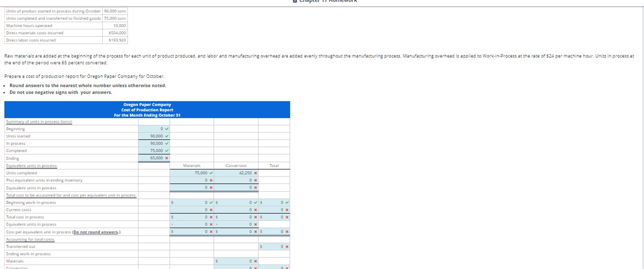
Task: Fix the Ending units input showing 65,000
Action: pos(154,158)
